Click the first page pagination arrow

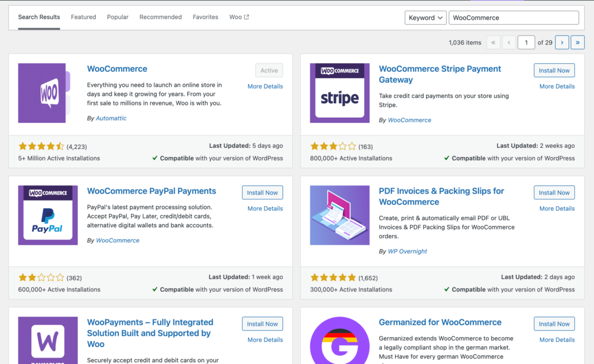tap(493, 42)
